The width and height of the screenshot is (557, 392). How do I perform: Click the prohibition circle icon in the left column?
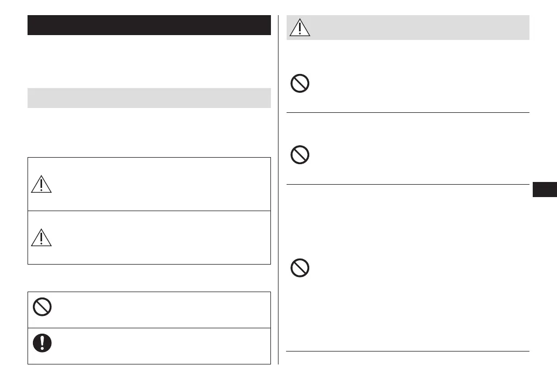pyautogui.click(x=42, y=307)
